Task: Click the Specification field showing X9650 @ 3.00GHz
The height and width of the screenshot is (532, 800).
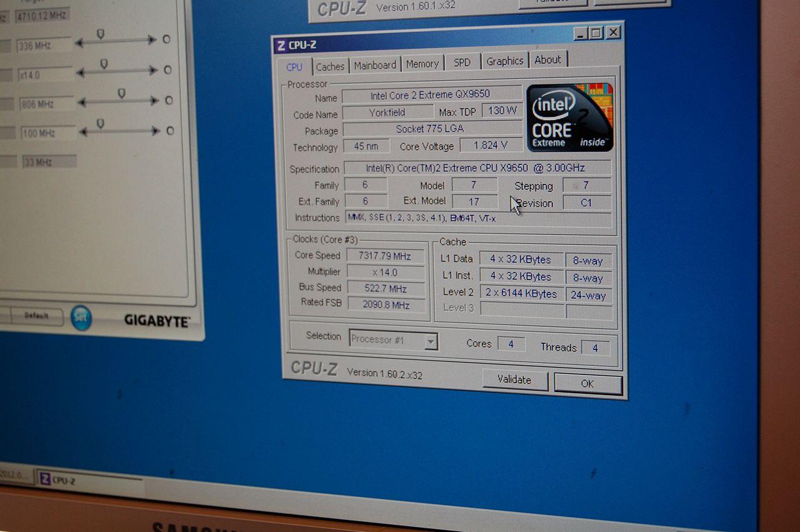Action: tap(477, 168)
